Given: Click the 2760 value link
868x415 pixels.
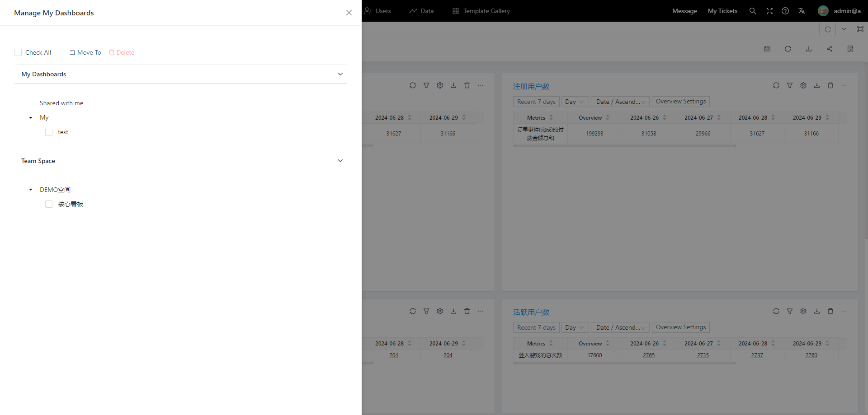Looking at the screenshot, I should tap(811, 355).
